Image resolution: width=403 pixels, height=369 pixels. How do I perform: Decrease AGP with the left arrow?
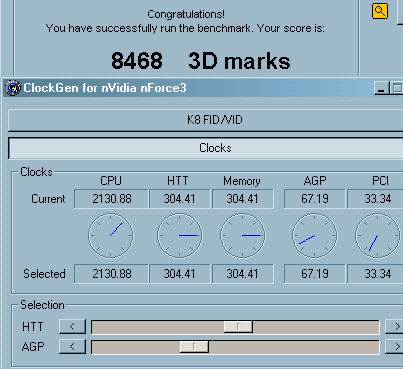(72, 347)
